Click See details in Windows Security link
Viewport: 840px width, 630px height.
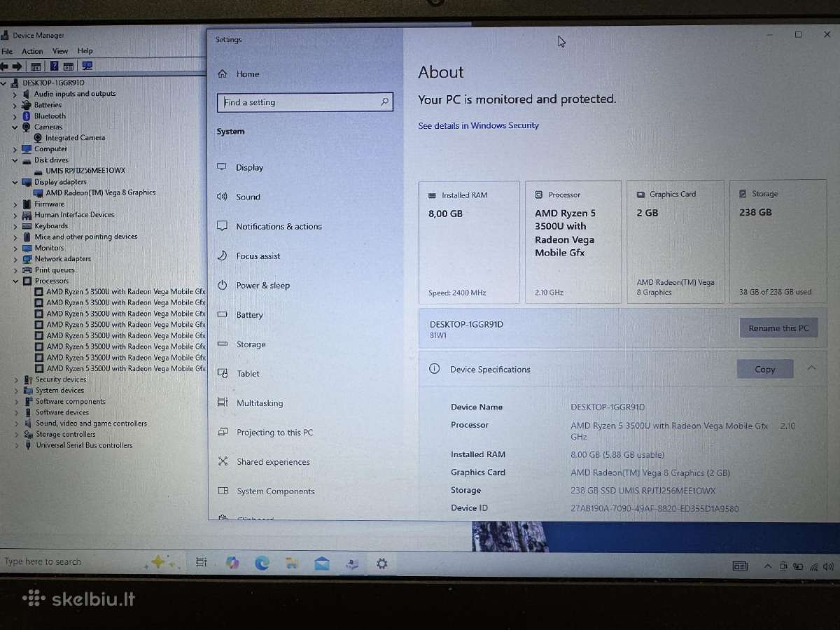click(478, 125)
